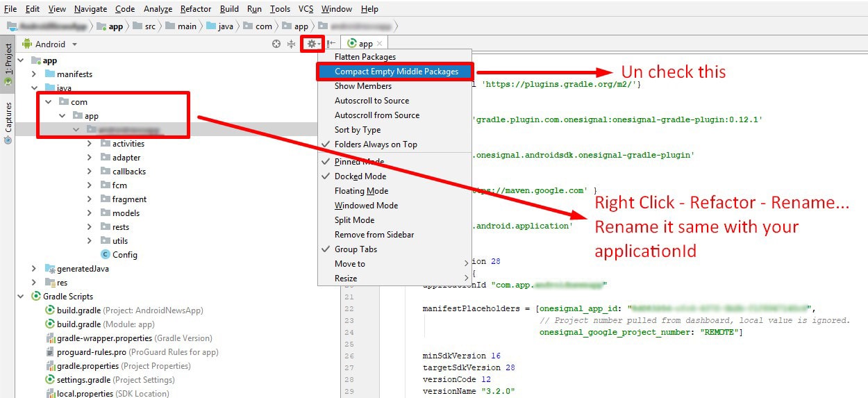Click the settings.gradle file icon
The width and height of the screenshot is (868, 398).
pos(50,380)
